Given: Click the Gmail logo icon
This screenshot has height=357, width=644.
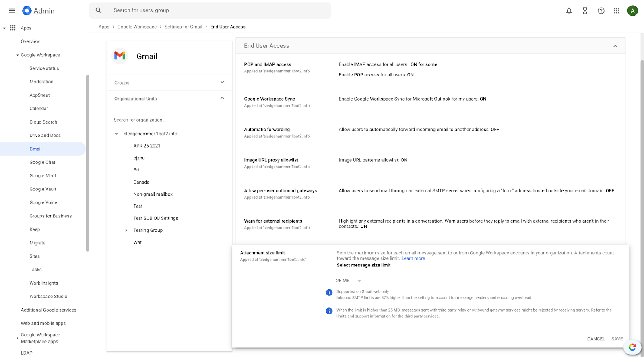Looking at the screenshot, I should [120, 56].
